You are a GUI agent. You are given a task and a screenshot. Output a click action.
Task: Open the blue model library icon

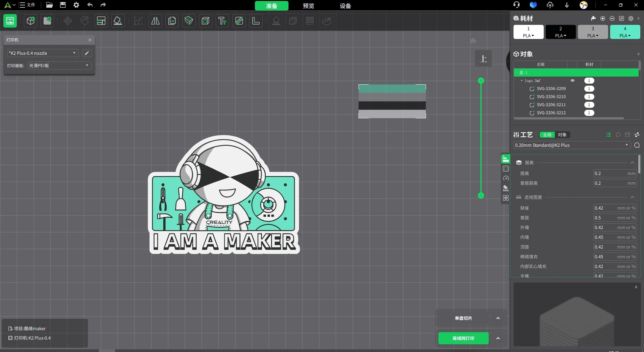[533, 5]
